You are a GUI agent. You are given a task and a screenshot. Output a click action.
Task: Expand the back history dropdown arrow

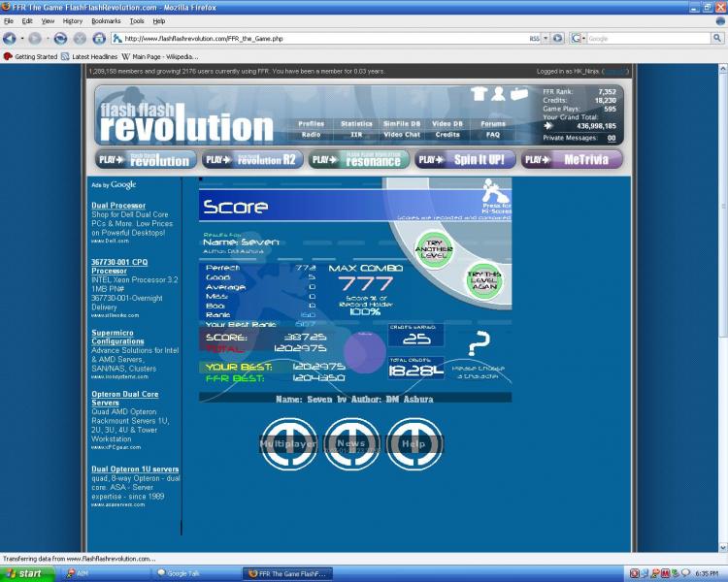(x=21, y=38)
